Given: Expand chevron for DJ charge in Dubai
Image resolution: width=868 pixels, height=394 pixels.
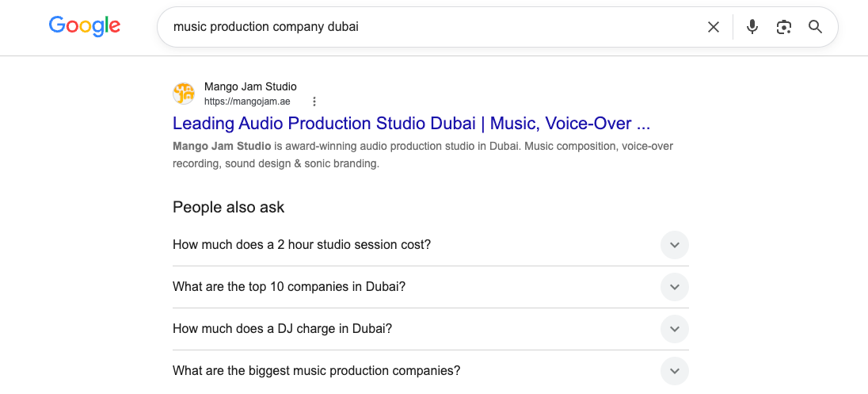Looking at the screenshot, I should click(674, 329).
